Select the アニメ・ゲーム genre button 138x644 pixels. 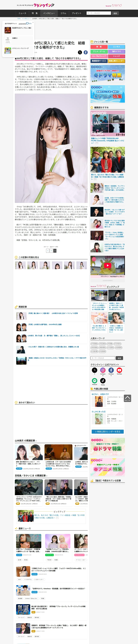pos(99,52)
